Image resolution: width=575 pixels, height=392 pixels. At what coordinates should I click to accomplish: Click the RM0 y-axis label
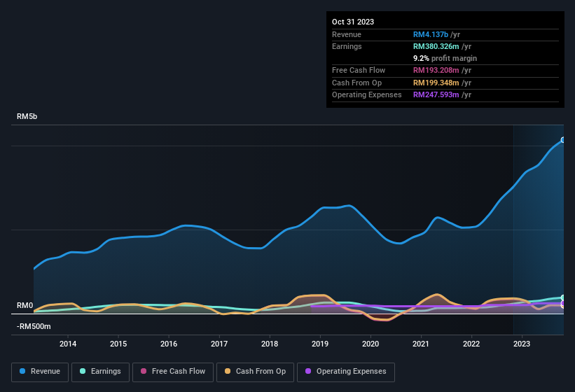point(25,306)
